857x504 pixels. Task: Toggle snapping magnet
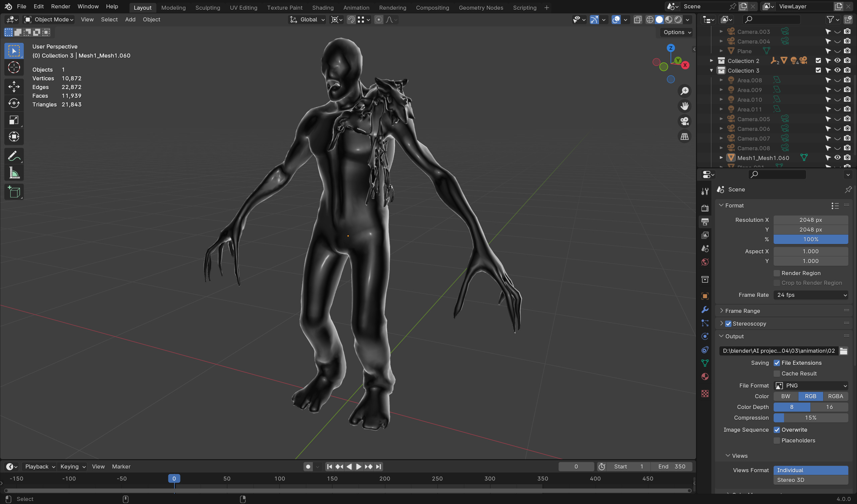pyautogui.click(x=351, y=20)
